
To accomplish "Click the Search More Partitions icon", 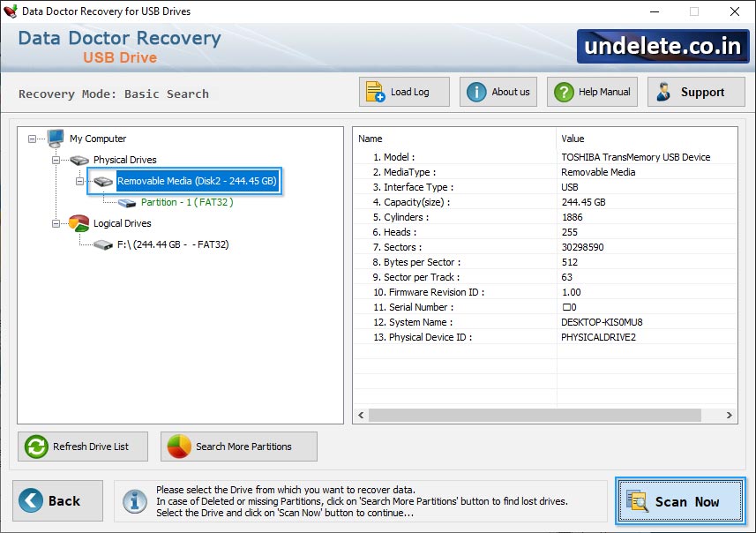I will point(175,447).
